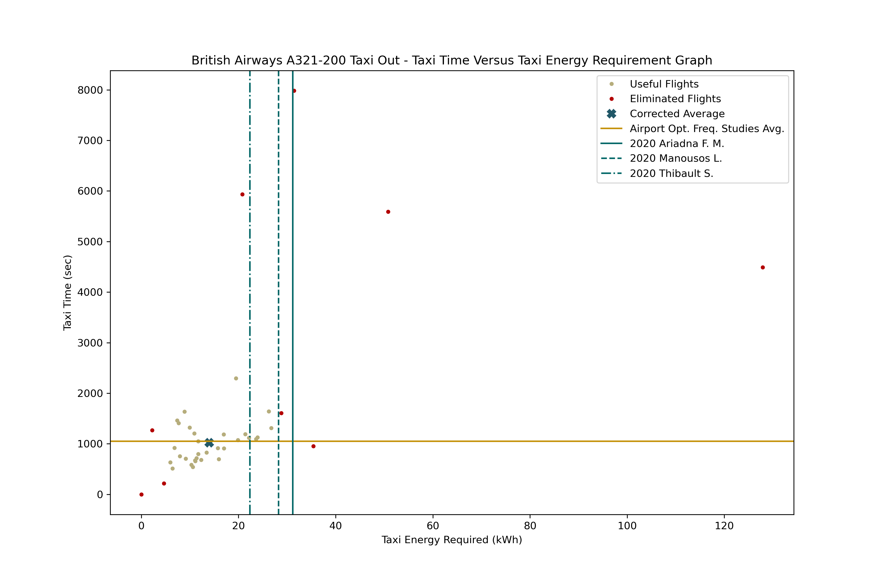Click the 'Taxi Time (sec)' y-axis label
The image size is (882, 588).
[68, 293]
